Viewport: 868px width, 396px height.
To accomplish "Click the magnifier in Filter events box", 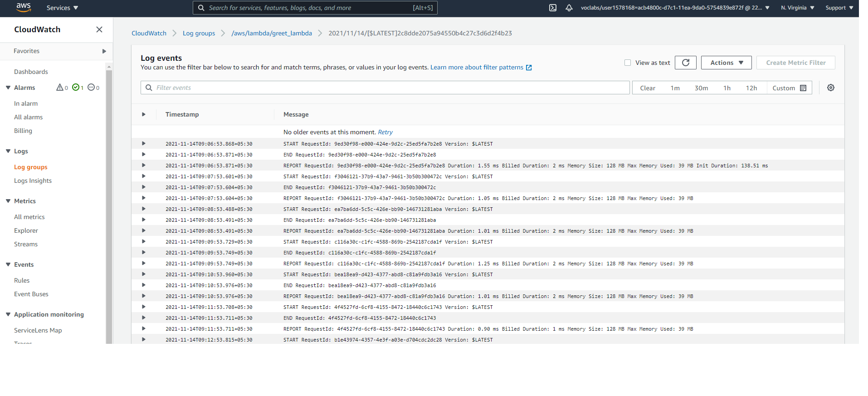I will 149,88.
